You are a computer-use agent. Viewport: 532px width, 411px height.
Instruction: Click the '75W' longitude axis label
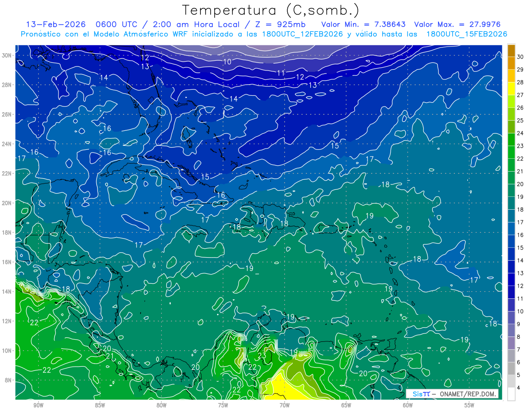click(223, 406)
